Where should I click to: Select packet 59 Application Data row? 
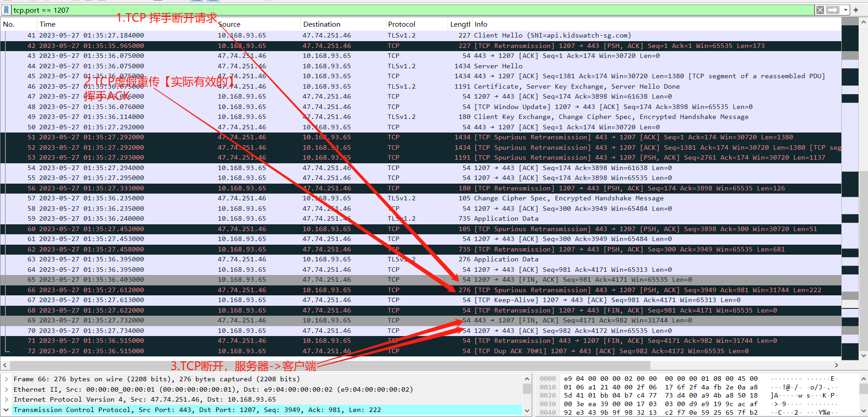pos(421,218)
